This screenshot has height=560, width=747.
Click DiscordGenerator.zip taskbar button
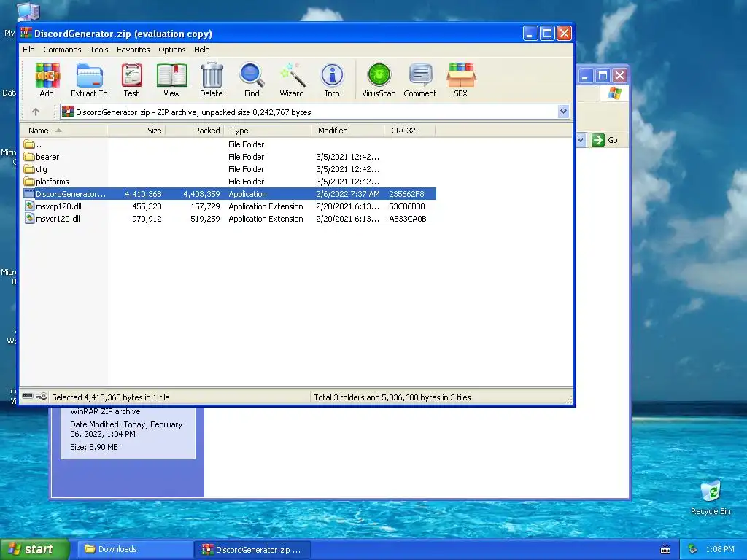click(253, 550)
